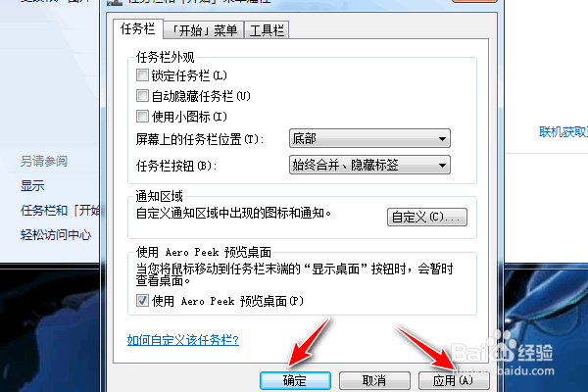Image resolution: width=588 pixels, height=392 pixels.
Task: Click the 轻松访问中心 link
Action: tap(56, 235)
